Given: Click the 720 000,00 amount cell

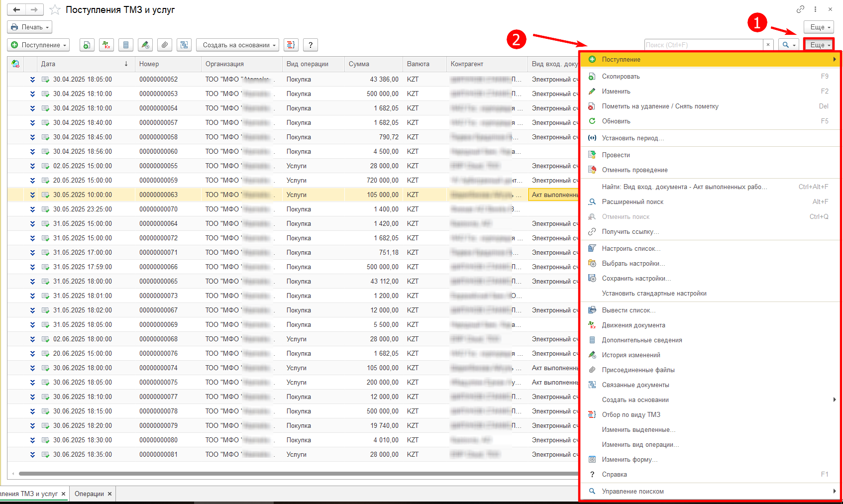Looking at the screenshot, I should (374, 180).
